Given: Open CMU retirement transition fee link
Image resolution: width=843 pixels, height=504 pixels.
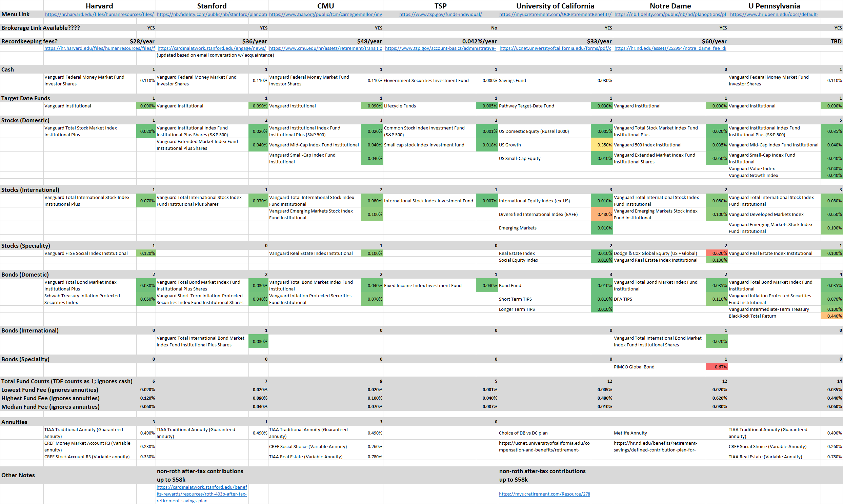Looking at the screenshot, I should [x=325, y=48].
